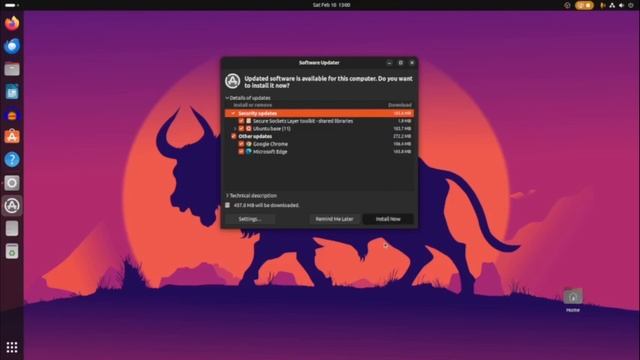Uncheck the Secure Sockets Layer toolkit checkbox

pos(241,121)
